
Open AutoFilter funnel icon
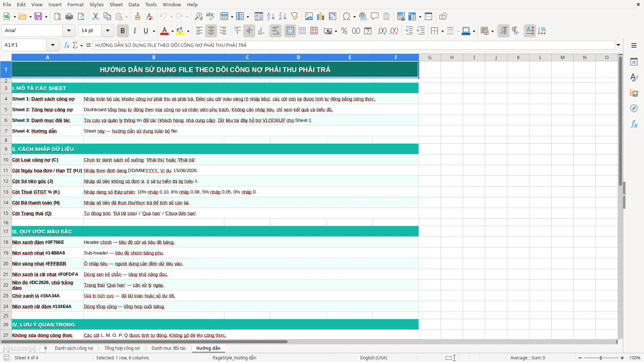[294, 17]
